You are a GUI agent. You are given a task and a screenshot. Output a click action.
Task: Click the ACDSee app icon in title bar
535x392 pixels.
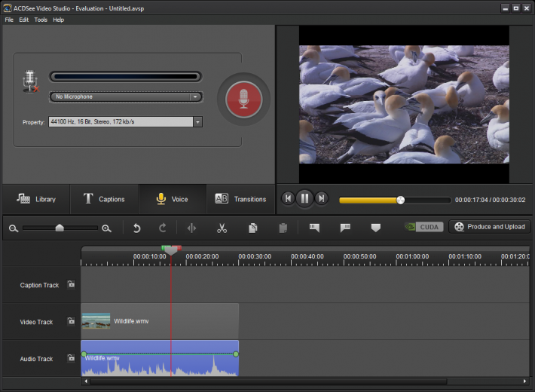pyautogui.click(x=8, y=8)
